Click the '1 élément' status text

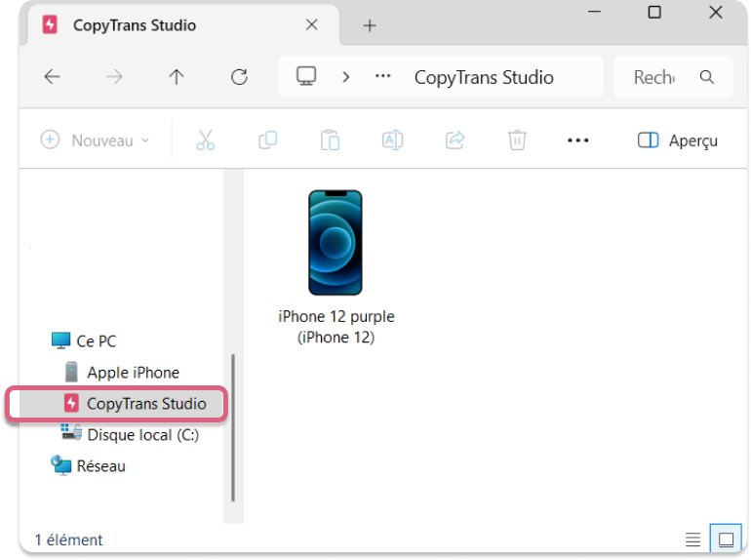pos(69,540)
